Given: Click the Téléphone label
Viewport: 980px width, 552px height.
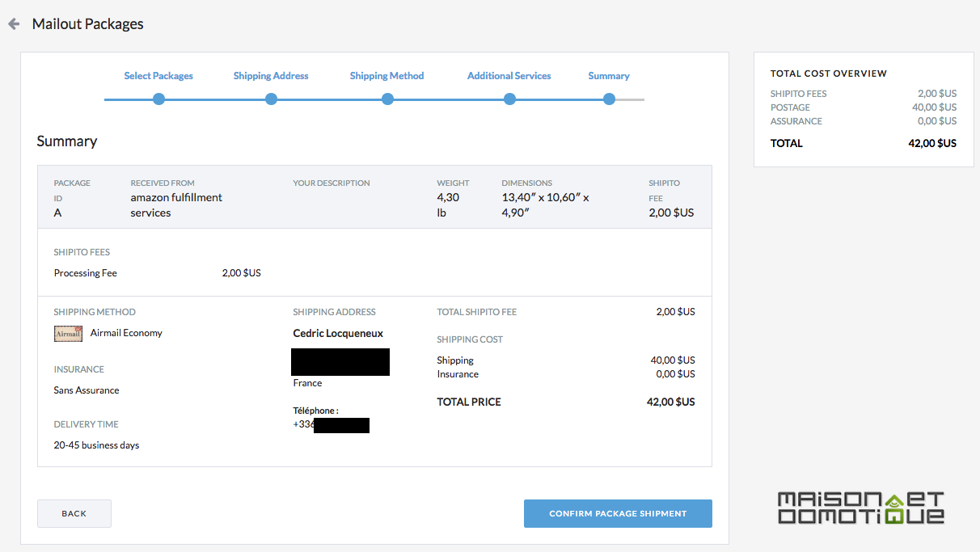Looking at the screenshot, I should tap(315, 411).
